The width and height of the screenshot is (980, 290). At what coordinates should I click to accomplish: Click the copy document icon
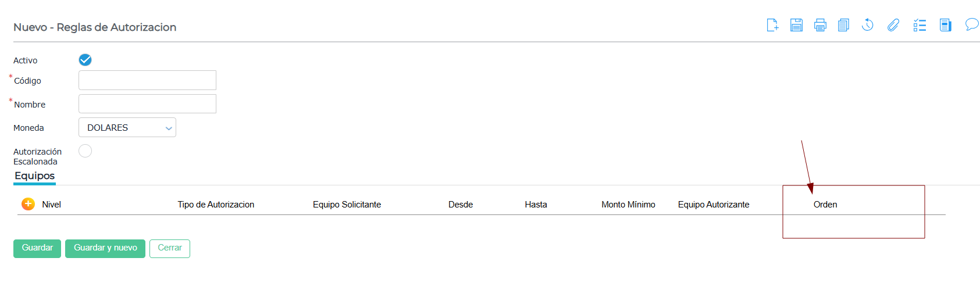pyautogui.click(x=843, y=25)
